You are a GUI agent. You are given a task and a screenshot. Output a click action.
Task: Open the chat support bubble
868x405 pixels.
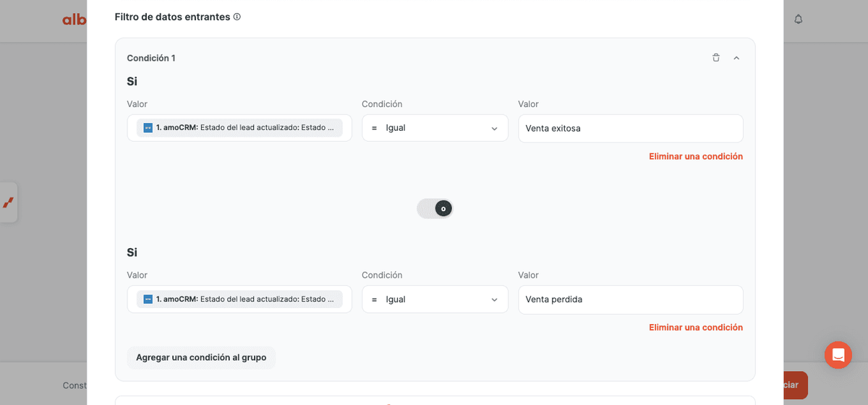[838, 355]
